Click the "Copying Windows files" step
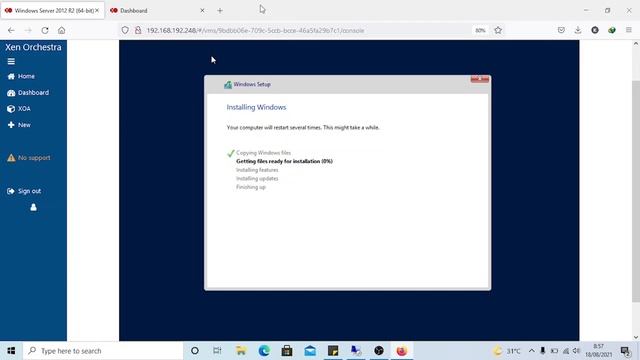Image resolution: width=640 pixels, height=360 pixels. point(264,153)
